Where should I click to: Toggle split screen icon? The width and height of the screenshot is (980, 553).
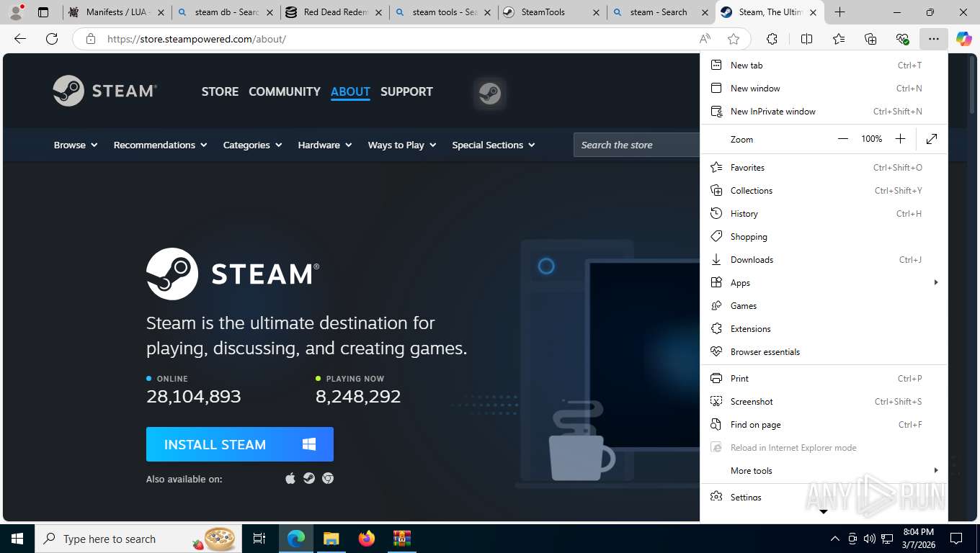(806, 39)
